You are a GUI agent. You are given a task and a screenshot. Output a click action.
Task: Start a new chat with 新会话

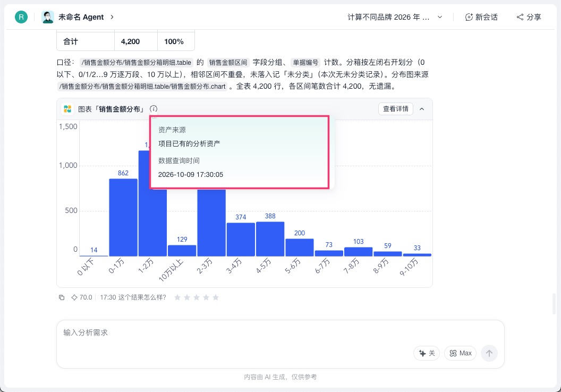pyautogui.click(x=481, y=17)
